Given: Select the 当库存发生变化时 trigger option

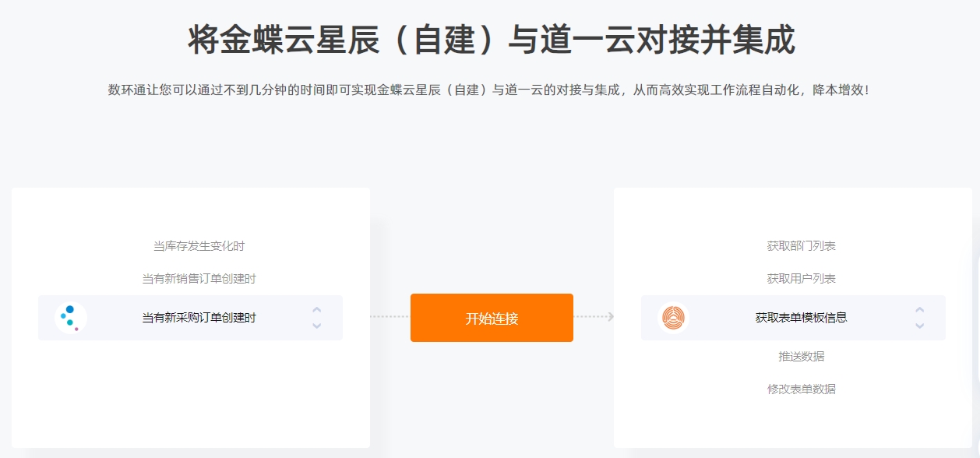Looking at the screenshot, I should pyautogui.click(x=199, y=246).
